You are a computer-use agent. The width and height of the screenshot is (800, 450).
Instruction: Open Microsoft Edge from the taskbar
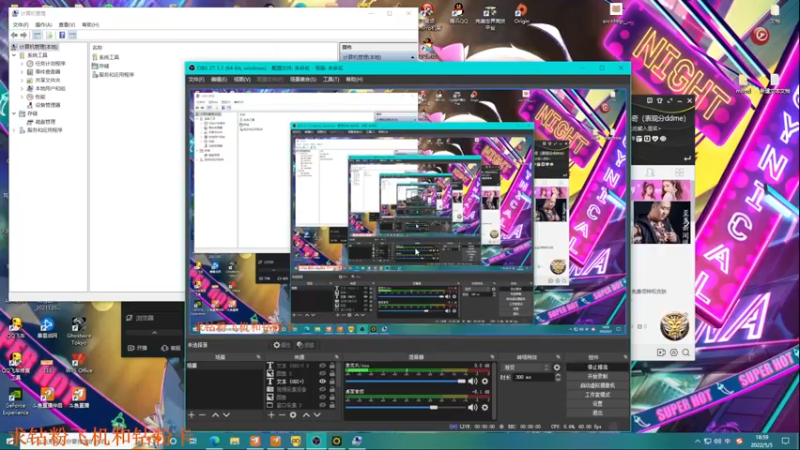(214, 441)
